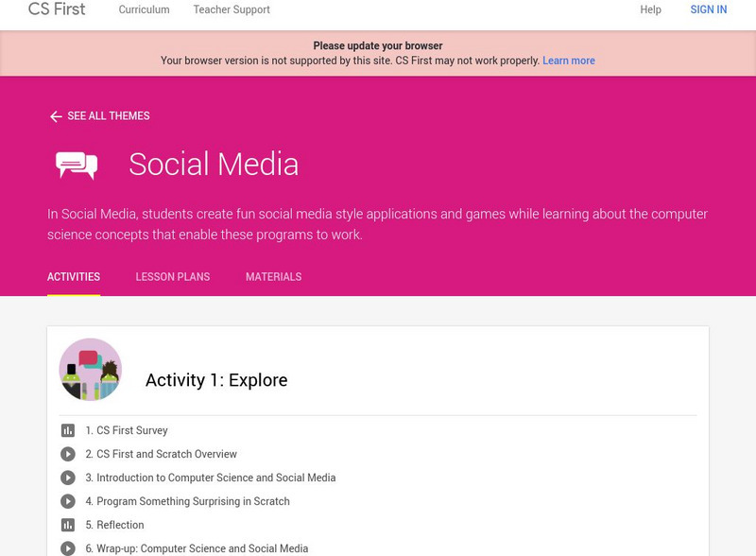Click play icon for Introduction to Computer Science

[68, 478]
